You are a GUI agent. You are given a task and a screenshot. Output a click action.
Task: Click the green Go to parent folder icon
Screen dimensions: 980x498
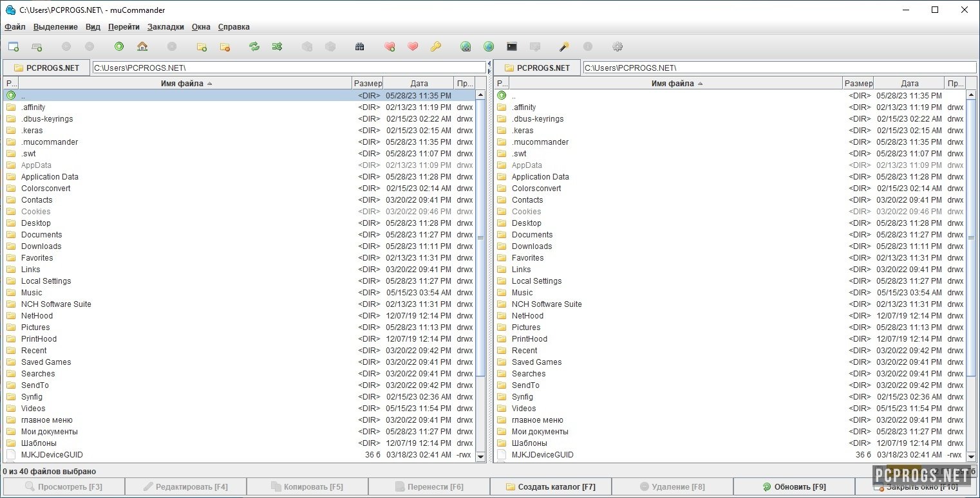coord(119,46)
